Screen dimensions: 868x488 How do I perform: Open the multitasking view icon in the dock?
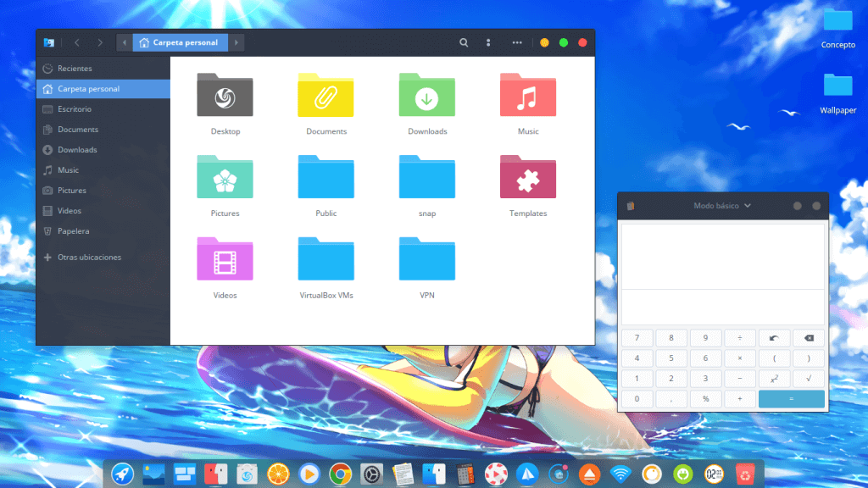[x=184, y=474]
